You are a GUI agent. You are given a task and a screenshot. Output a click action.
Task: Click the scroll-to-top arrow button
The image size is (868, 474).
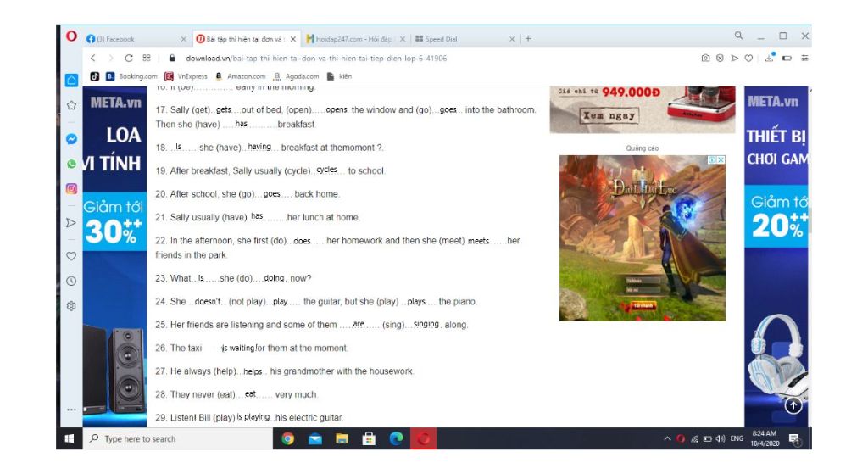coord(793,406)
